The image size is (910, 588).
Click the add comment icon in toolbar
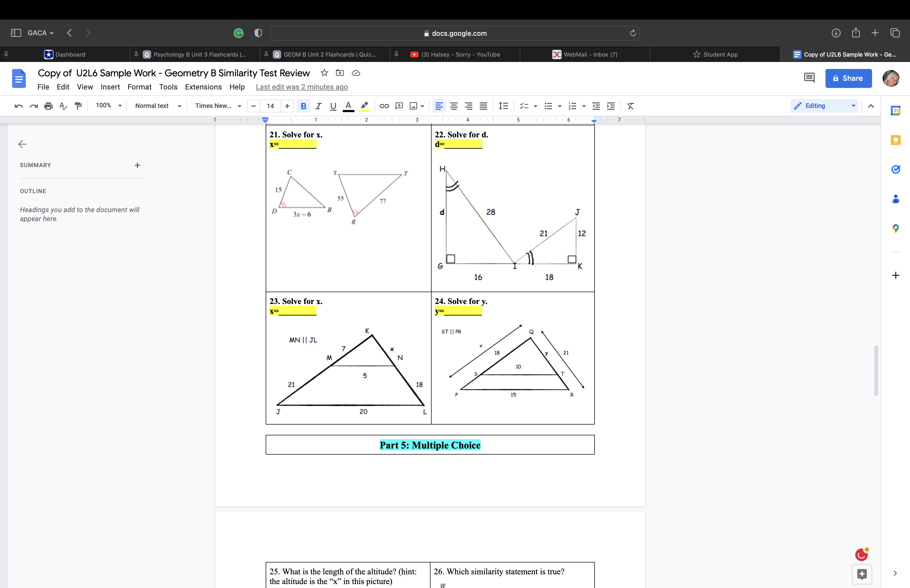click(399, 106)
